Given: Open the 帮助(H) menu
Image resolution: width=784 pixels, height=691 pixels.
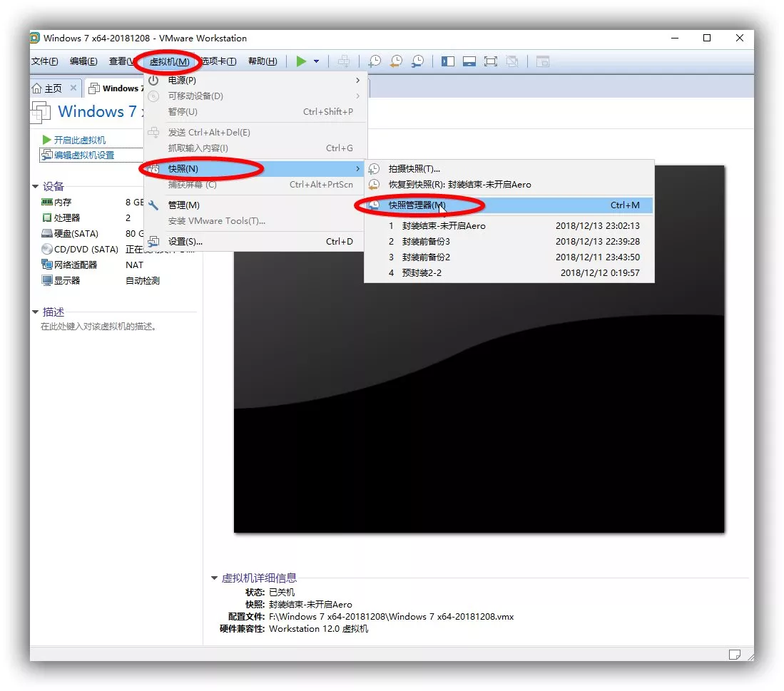Looking at the screenshot, I should coord(263,61).
